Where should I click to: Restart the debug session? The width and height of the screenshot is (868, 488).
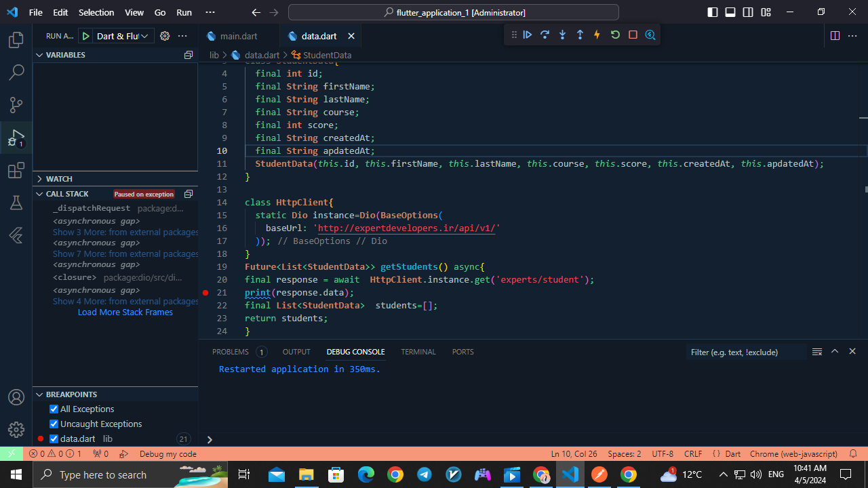[615, 35]
